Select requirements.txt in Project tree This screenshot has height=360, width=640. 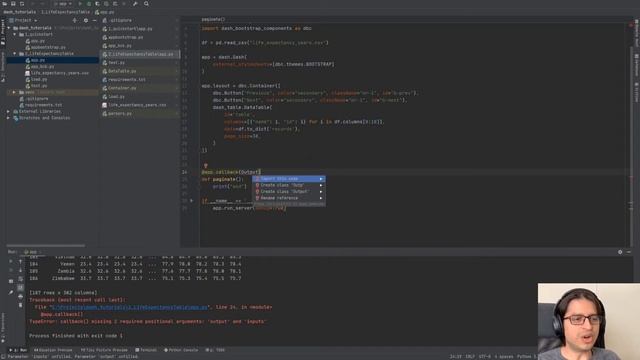tap(41, 105)
